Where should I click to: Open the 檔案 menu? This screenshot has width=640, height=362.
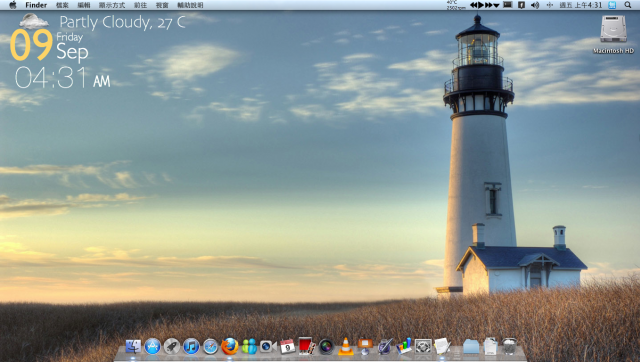(62, 5)
